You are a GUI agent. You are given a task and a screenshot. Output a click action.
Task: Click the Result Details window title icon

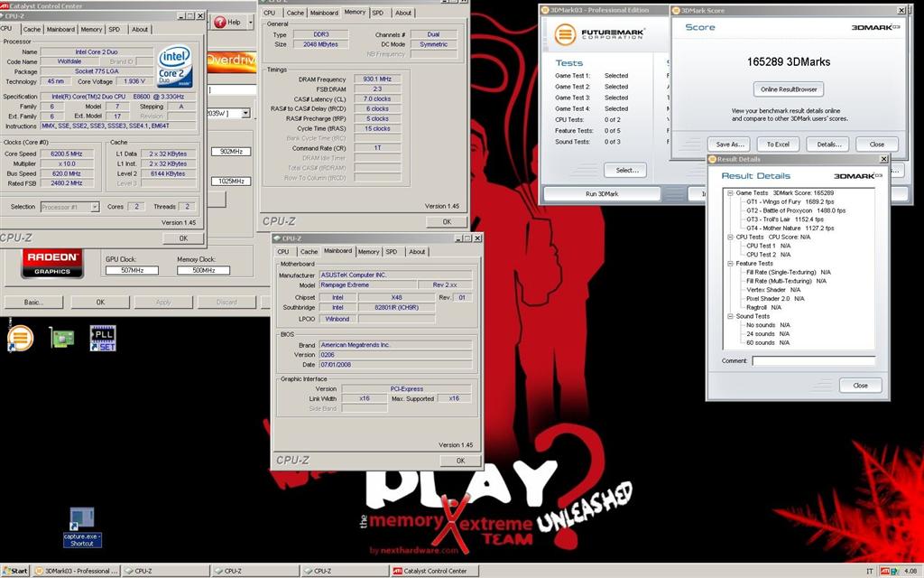click(713, 159)
